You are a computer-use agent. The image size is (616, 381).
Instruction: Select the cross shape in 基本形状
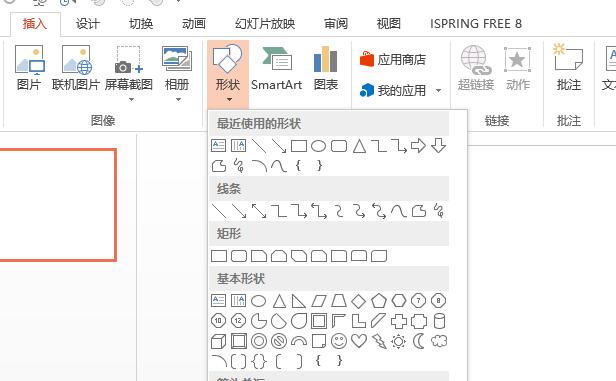click(399, 321)
